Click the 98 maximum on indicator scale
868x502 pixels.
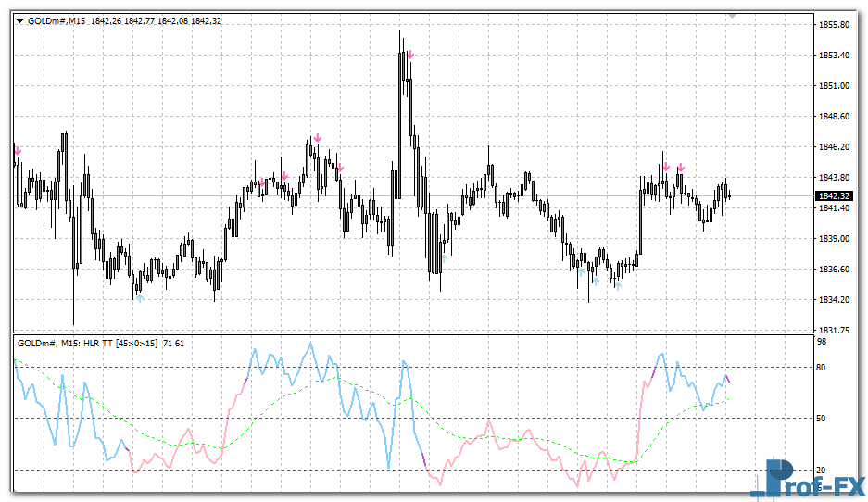821,343
